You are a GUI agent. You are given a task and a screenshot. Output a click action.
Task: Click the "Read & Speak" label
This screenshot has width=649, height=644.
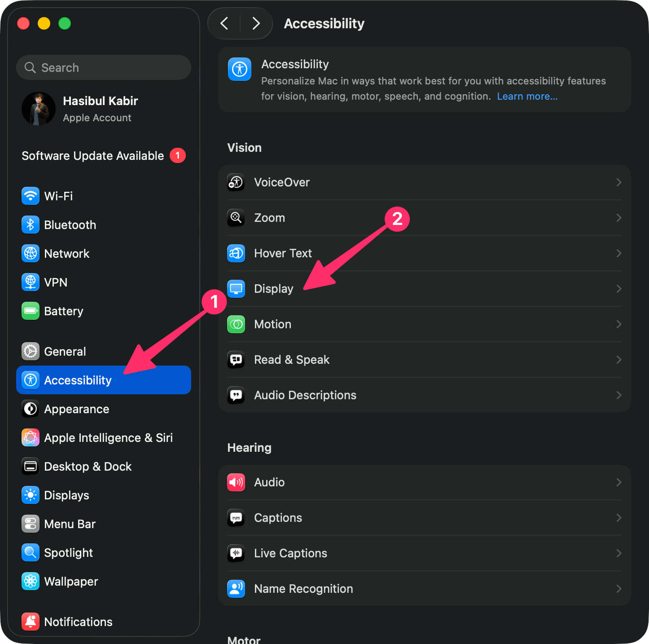pos(292,360)
